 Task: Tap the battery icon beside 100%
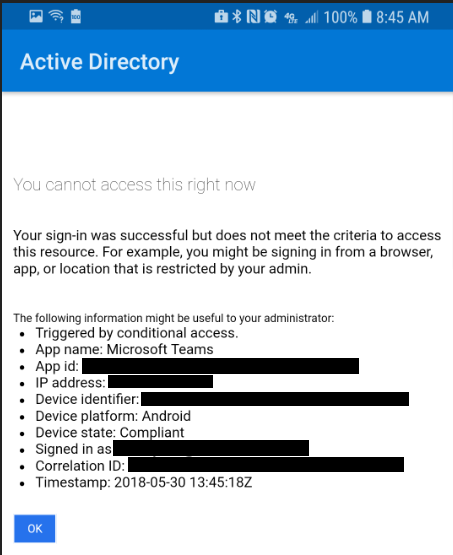coord(367,16)
